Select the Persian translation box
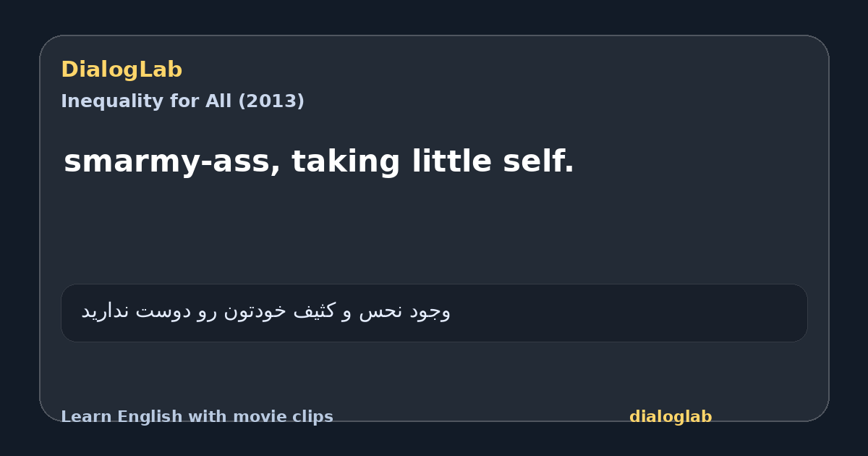The height and width of the screenshot is (456, 868). coord(434,313)
